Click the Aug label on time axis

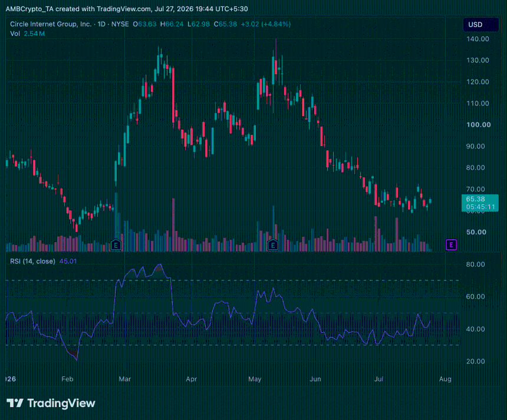coord(445,379)
